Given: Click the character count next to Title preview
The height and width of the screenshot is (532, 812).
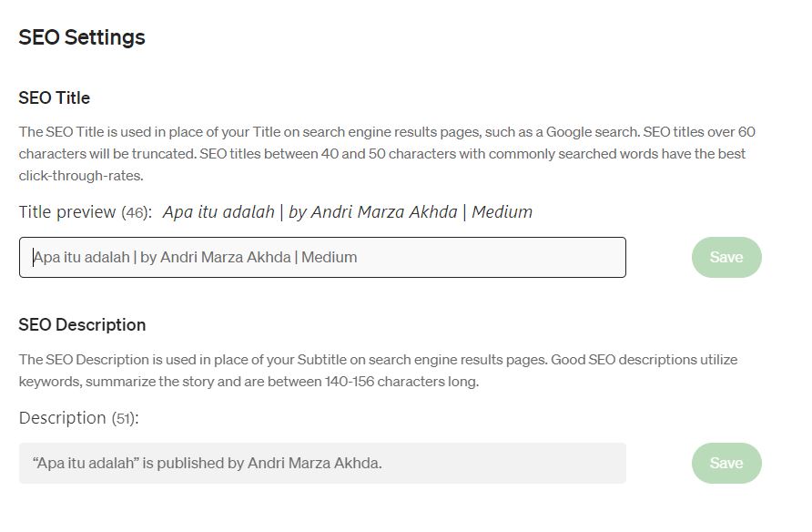Looking at the screenshot, I should pos(138,212).
